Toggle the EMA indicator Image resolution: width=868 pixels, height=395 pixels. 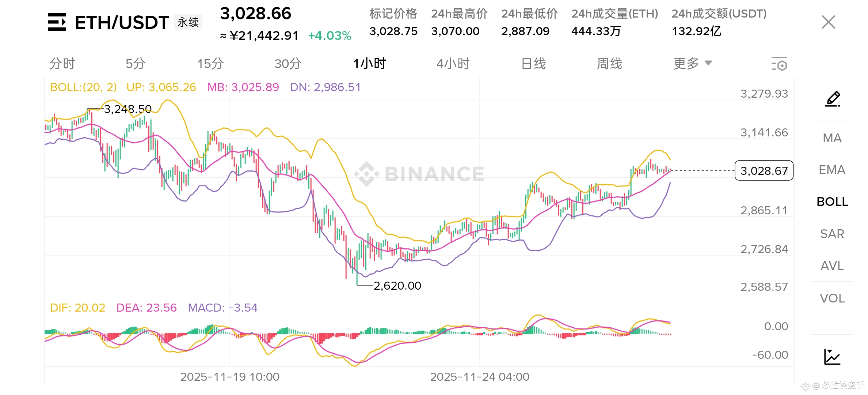tap(832, 170)
